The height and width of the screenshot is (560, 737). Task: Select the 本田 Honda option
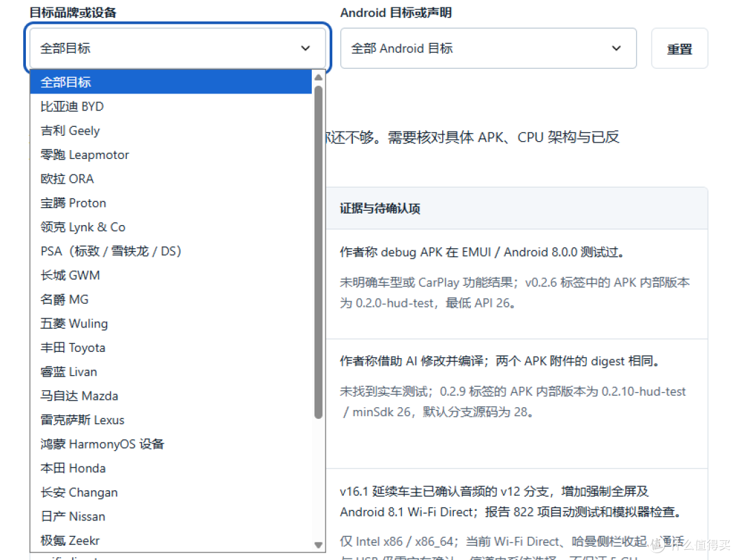coord(171,469)
